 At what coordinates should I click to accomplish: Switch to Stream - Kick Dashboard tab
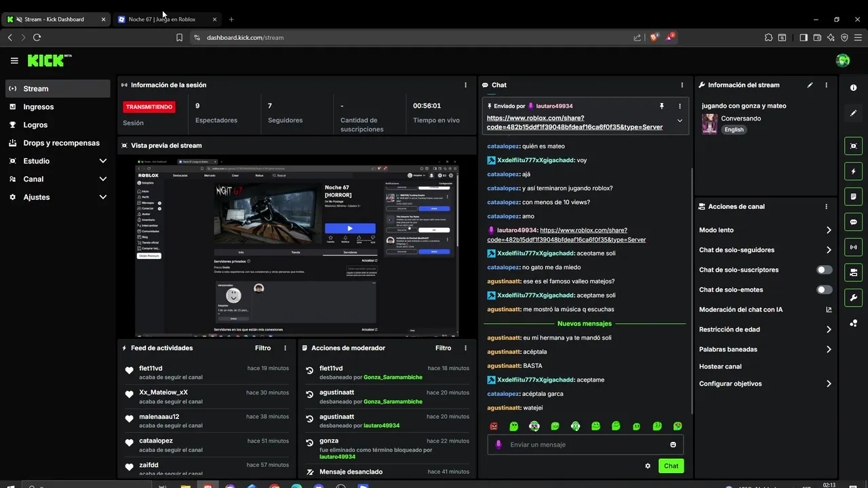coord(56,19)
